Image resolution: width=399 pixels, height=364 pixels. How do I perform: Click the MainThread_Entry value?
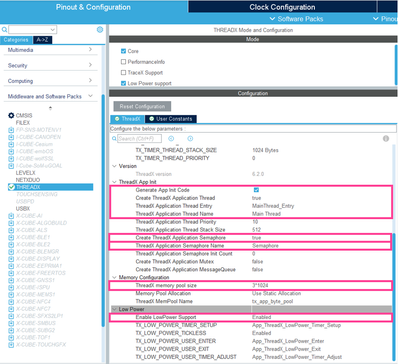[x=273, y=206]
